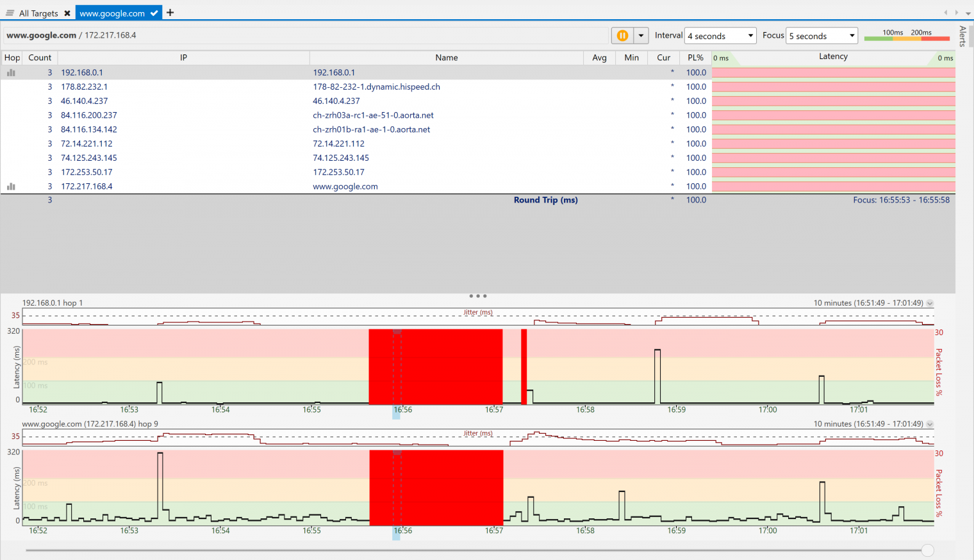Open the tab list arrow at top right
Screen dimensions: 974x560
coord(968,13)
